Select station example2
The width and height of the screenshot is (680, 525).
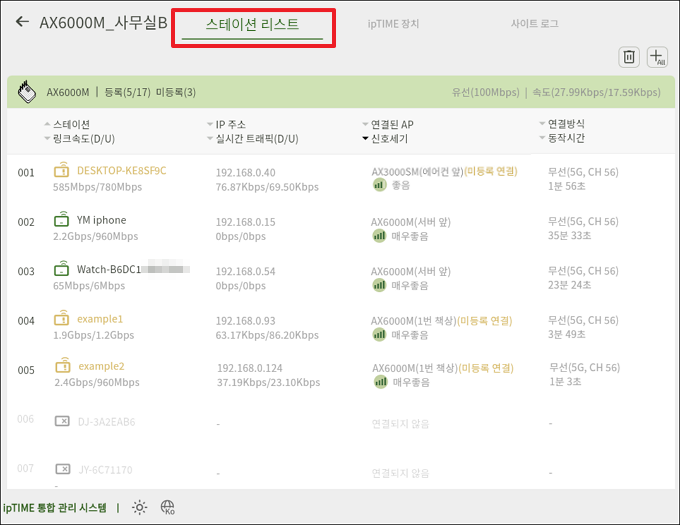[101, 366]
